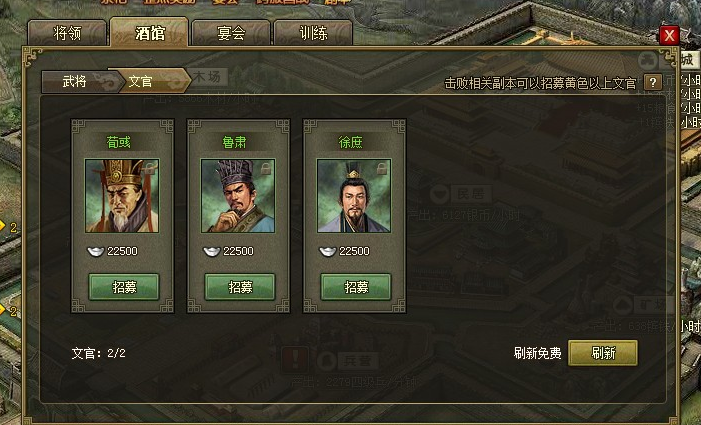Screen dimensions: 701x425
Task: Recruit 鲁肃 with 招募 button
Action: (x=240, y=287)
